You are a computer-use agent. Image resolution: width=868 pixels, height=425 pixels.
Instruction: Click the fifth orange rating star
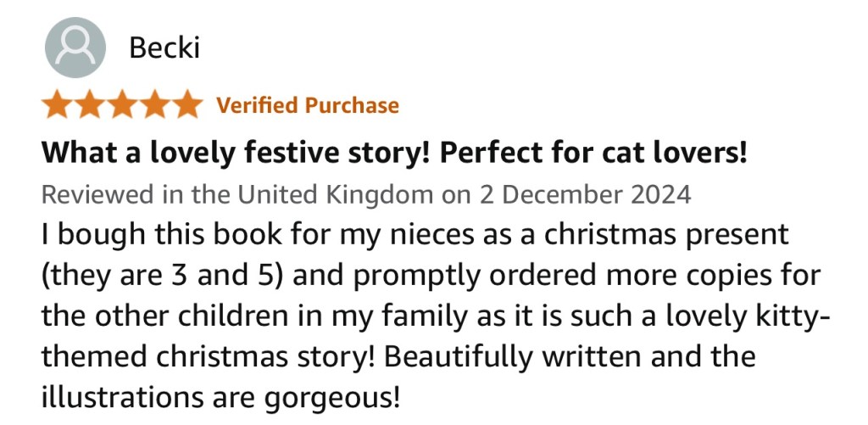coord(186,106)
